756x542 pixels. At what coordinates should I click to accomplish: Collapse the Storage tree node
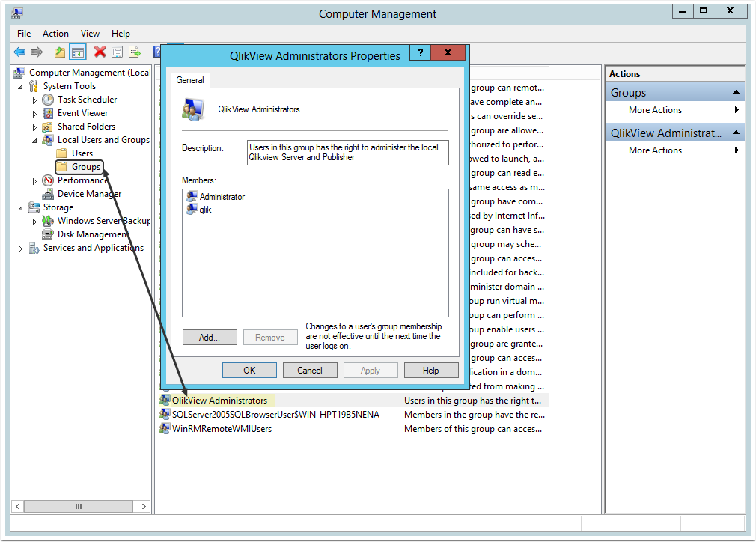pos(20,208)
